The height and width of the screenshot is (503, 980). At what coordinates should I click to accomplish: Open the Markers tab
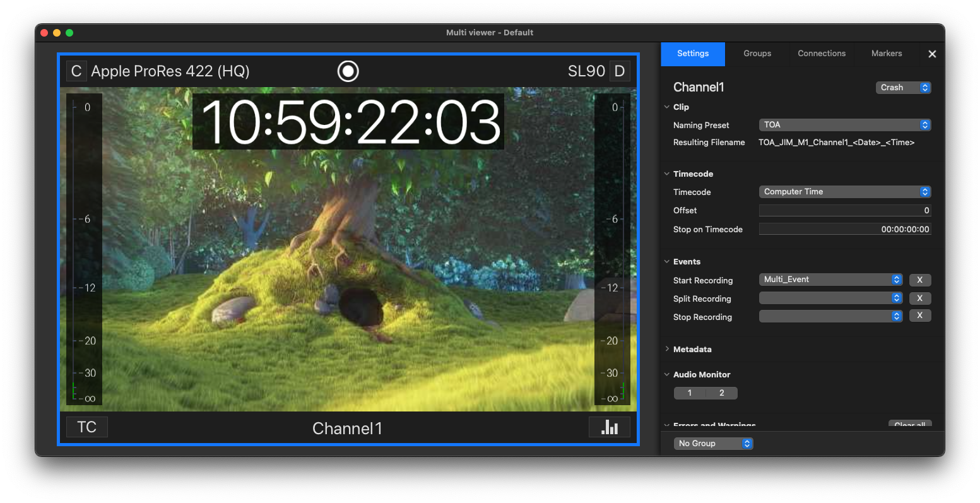(x=887, y=54)
